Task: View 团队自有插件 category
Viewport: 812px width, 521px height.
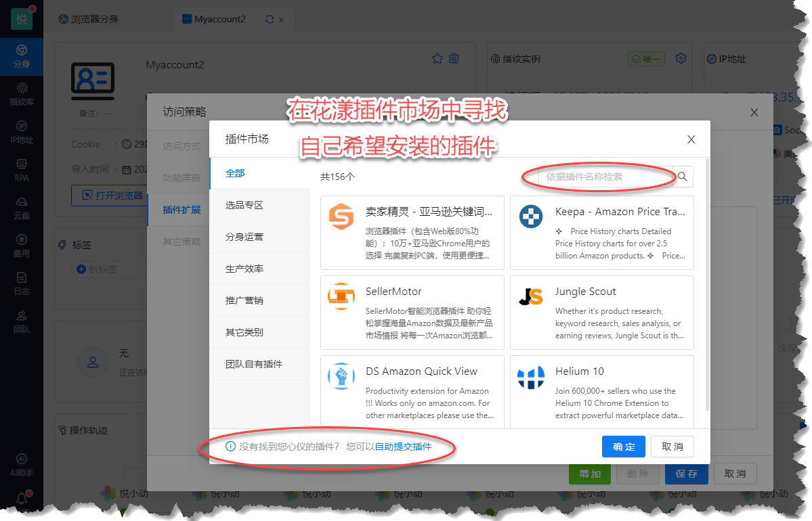Action: tap(259, 364)
